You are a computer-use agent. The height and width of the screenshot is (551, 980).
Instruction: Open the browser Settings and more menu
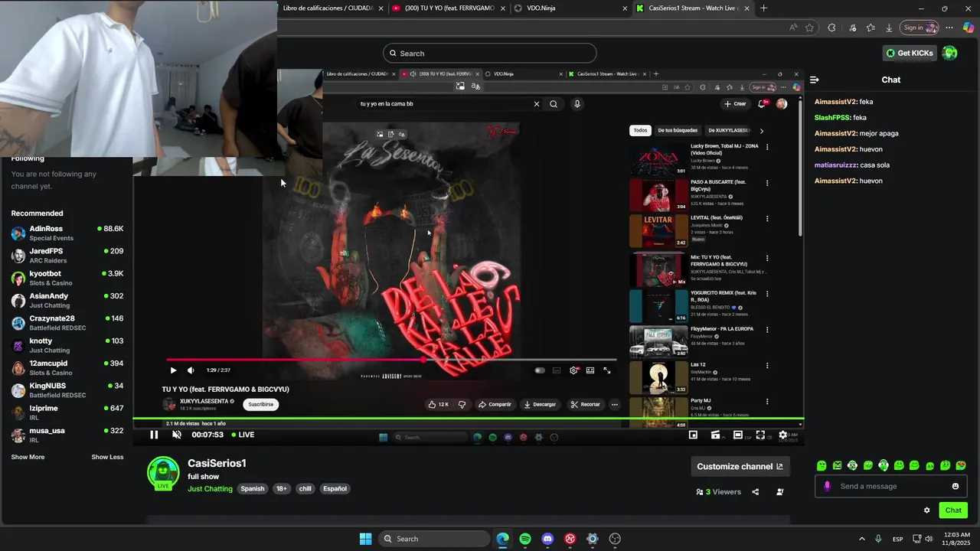pyautogui.click(x=949, y=28)
